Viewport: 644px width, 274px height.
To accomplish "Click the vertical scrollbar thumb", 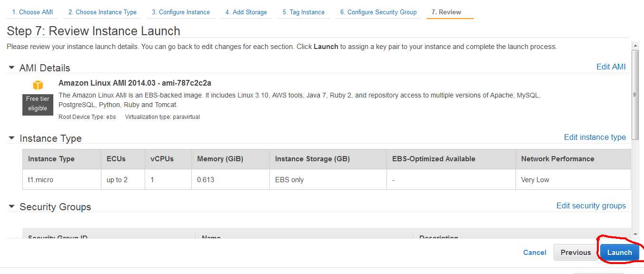I will 635,94.
